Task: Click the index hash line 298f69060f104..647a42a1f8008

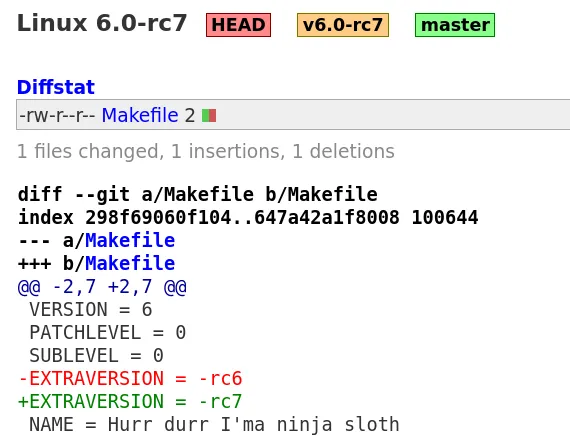Action: point(248,217)
